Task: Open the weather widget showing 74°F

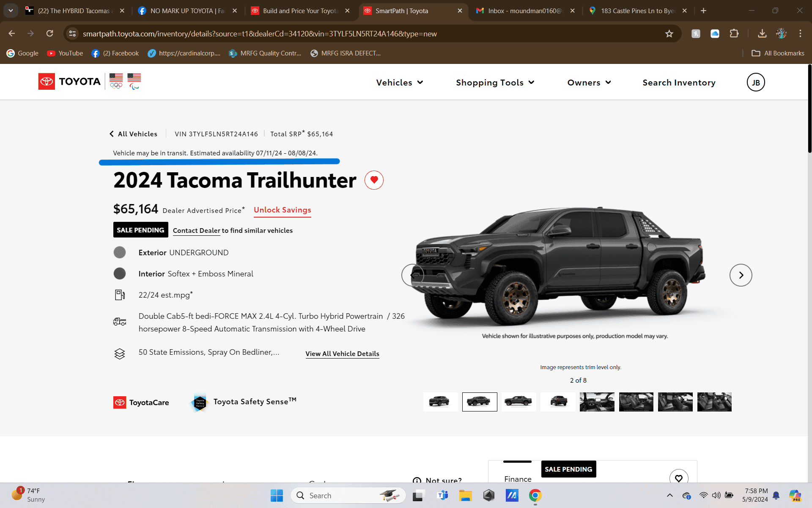Action: tap(28, 495)
